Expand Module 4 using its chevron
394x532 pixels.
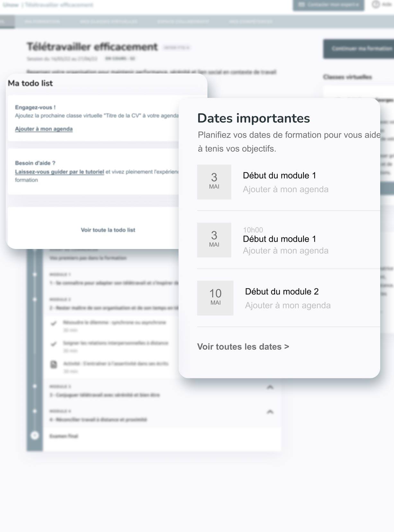270,412
